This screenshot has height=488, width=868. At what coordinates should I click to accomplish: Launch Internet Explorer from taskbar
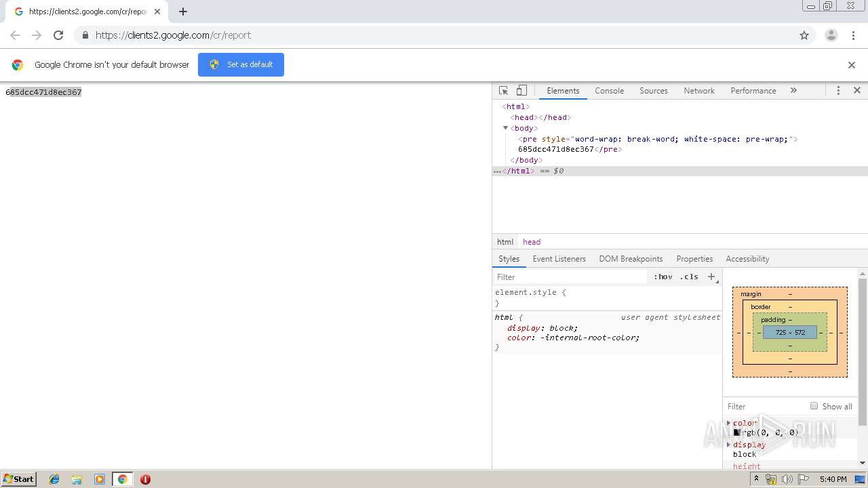pos(54,479)
